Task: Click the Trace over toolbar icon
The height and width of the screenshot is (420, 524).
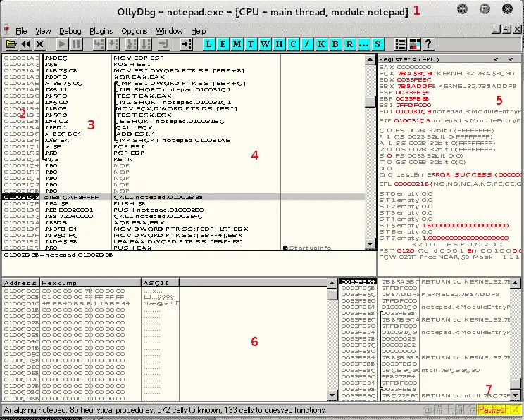Action: point(146,44)
